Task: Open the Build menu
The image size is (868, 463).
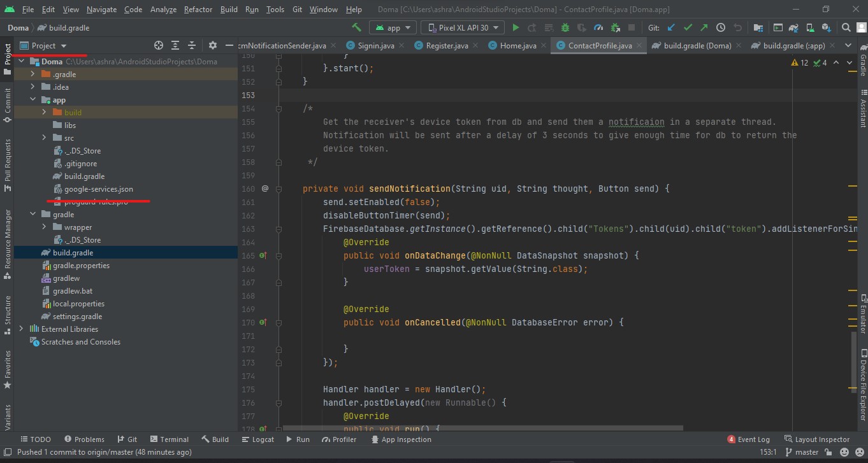Action: (229, 10)
